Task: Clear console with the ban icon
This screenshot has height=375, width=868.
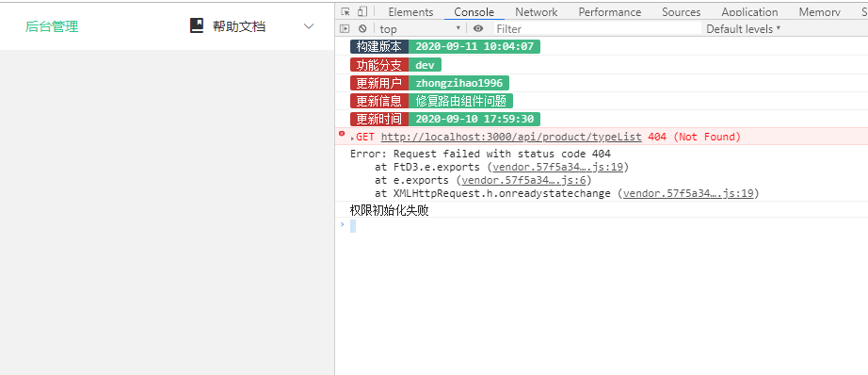Action: pyautogui.click(x=362, y=29)
